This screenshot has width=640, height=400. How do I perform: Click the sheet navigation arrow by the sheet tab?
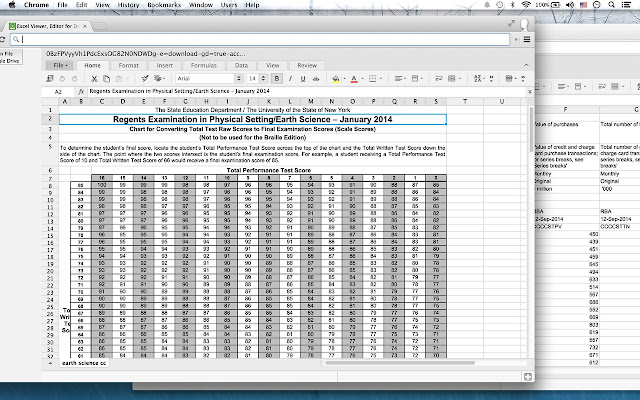pos(51,363)
